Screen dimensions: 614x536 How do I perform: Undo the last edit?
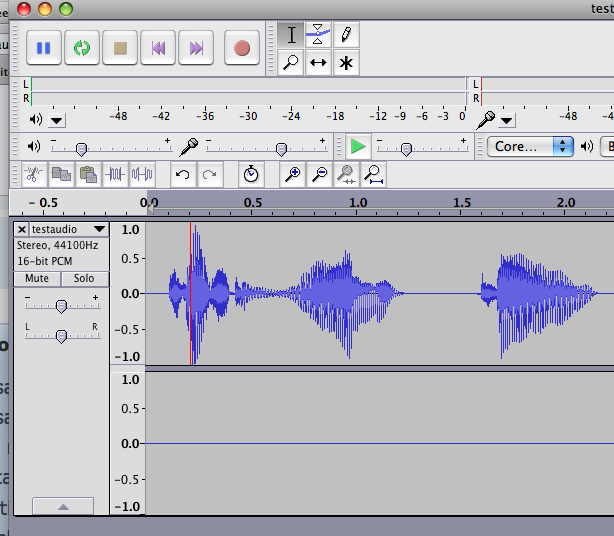pyautogui.click(x=182, y=174)
